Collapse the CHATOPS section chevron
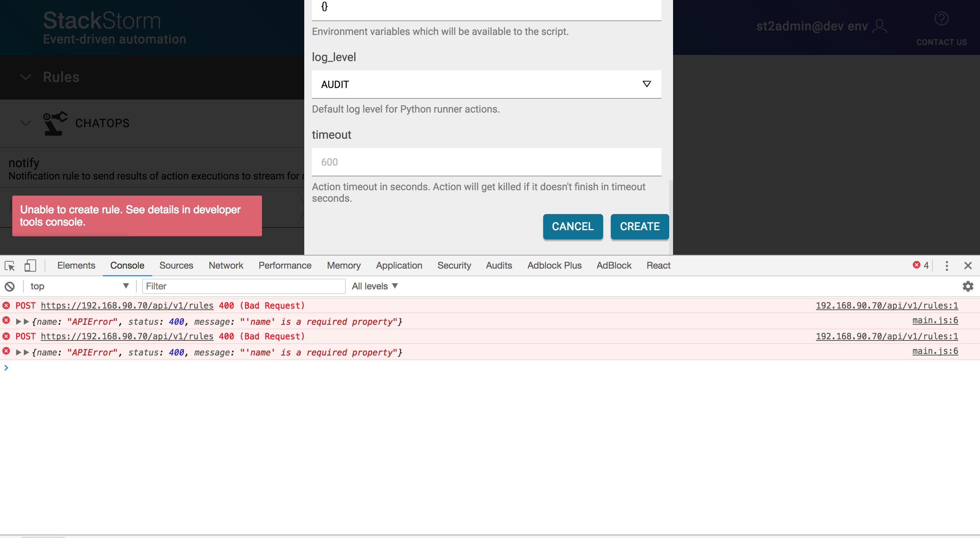980x538 pixels. tap(25, 123)
